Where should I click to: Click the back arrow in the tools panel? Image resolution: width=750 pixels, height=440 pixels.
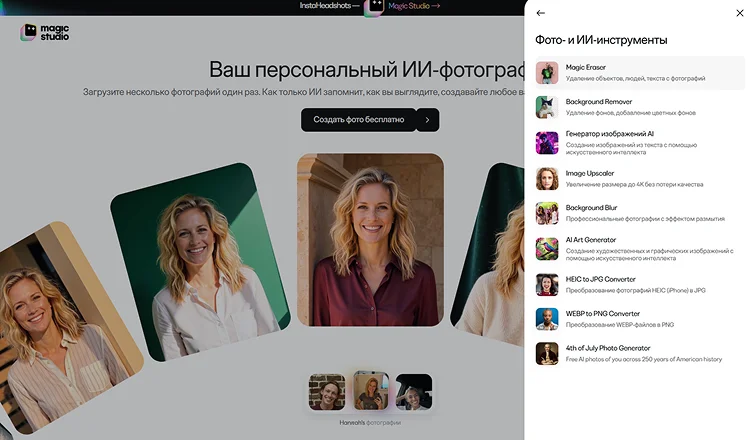point(540,13)
